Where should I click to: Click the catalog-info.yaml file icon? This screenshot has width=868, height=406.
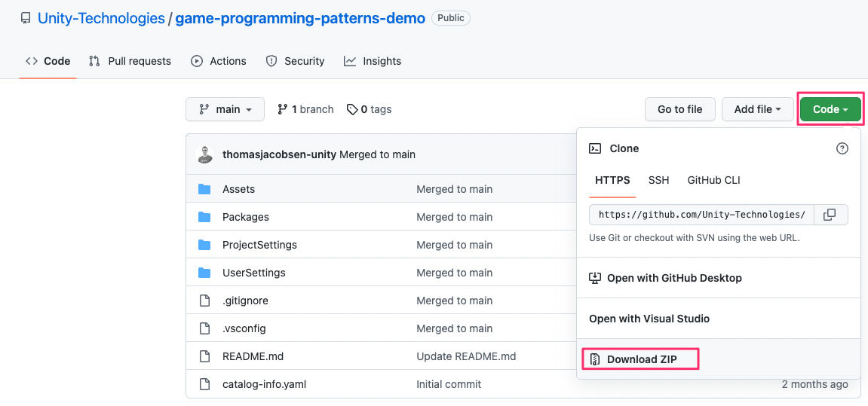tap(205, 384)
